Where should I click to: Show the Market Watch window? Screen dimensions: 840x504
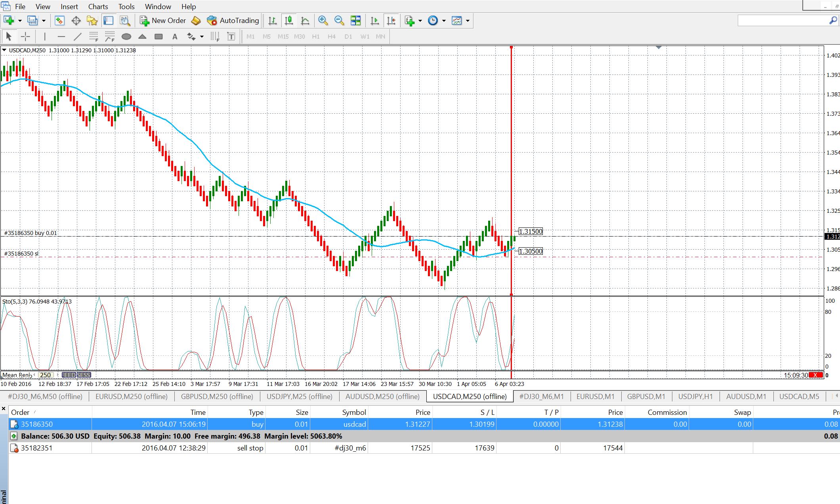[59, 21]
